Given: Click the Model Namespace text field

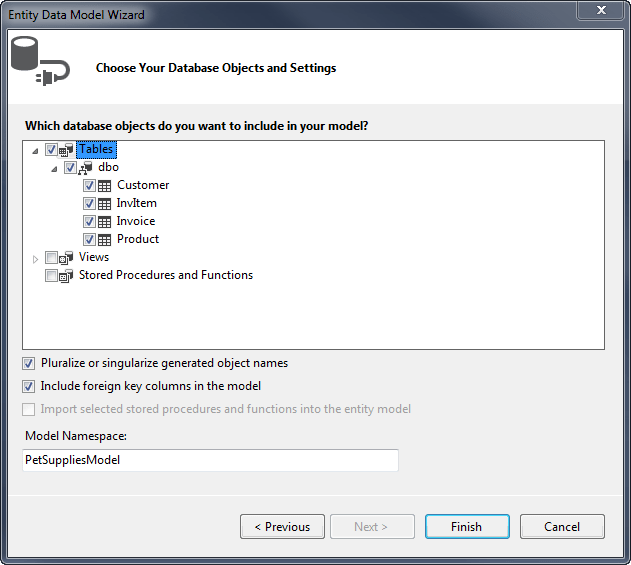Looking at the screenshot, I should (x=210, y=460).
